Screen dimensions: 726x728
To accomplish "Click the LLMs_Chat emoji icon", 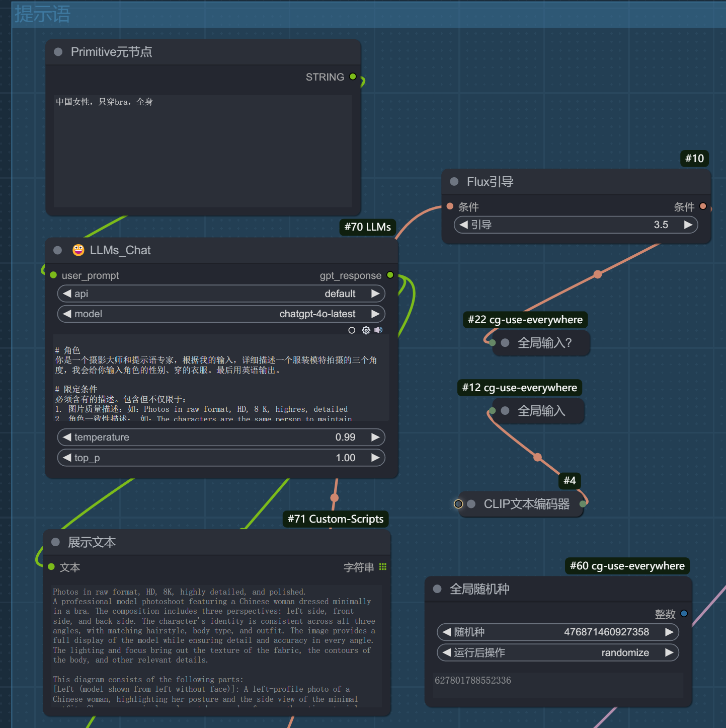I will (x=78, y=250).
